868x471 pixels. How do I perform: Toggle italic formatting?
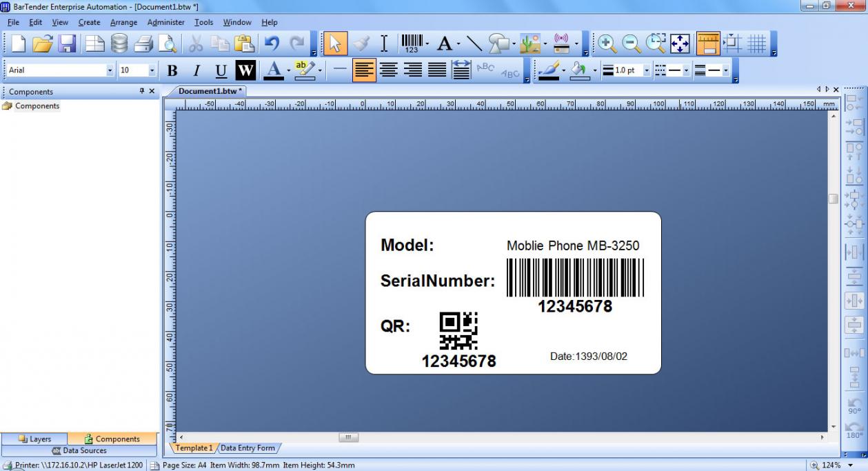(x=196, y=70)
